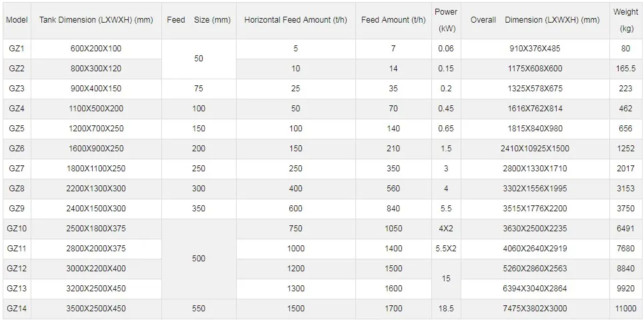Click the merged feed size 500 cell

coord(199,259)
